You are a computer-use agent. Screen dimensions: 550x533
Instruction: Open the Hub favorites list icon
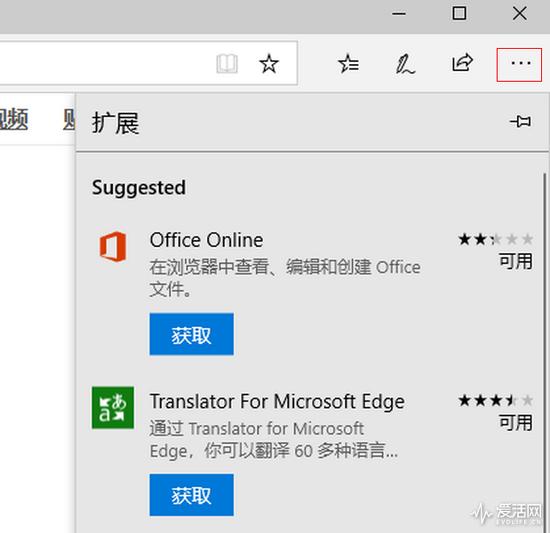click(x=348, y=64)
